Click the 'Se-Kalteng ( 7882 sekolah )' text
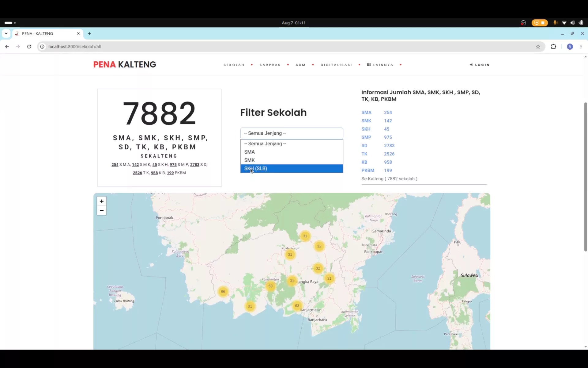 click(x=389, y=179)
